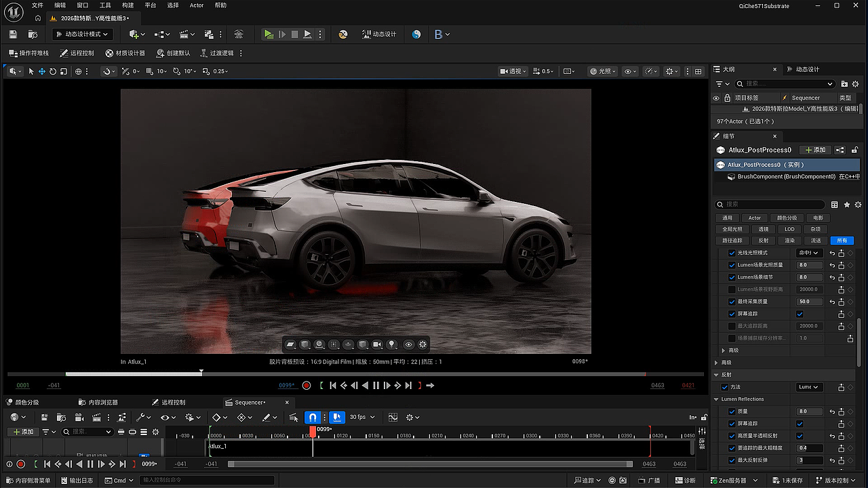868x488 pixels.
Task: Toggle the 光线光照模式 override checkbox
Action: tap(732, 253)
